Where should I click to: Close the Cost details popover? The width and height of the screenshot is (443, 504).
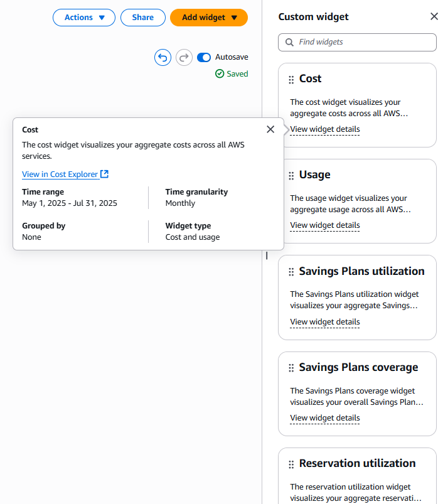pyautogui.click(x=270, y=129)
